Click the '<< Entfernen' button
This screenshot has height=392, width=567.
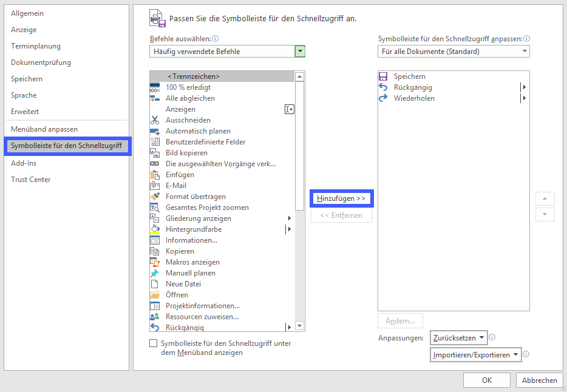pyautogui.click(x=341, y=215)
